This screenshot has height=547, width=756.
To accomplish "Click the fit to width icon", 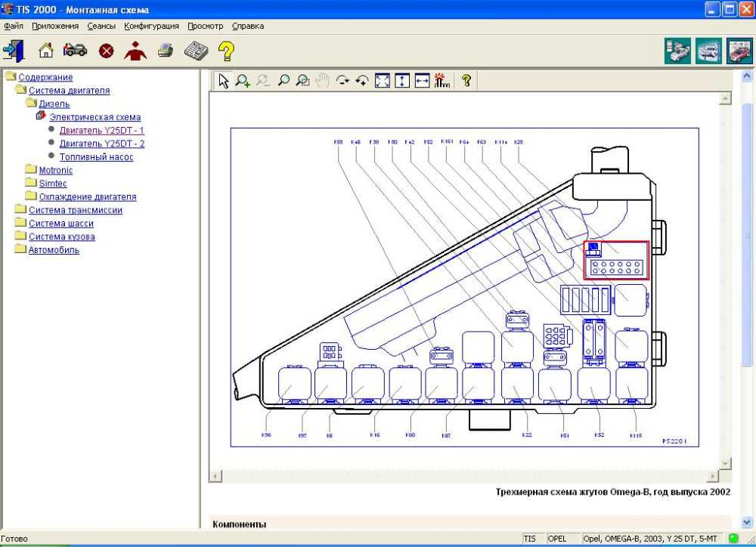I will [422, 81].
